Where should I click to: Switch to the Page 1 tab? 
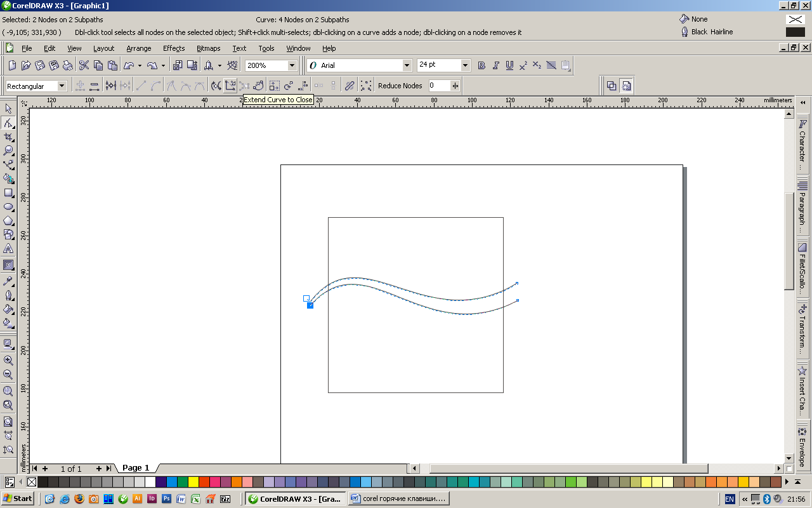(x=136, y=468)
